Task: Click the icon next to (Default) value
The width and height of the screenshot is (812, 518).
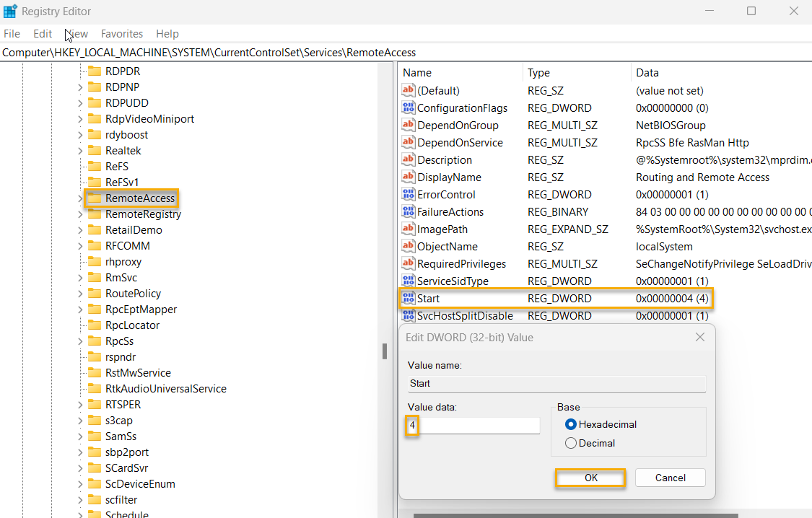Action: [409, 90]
